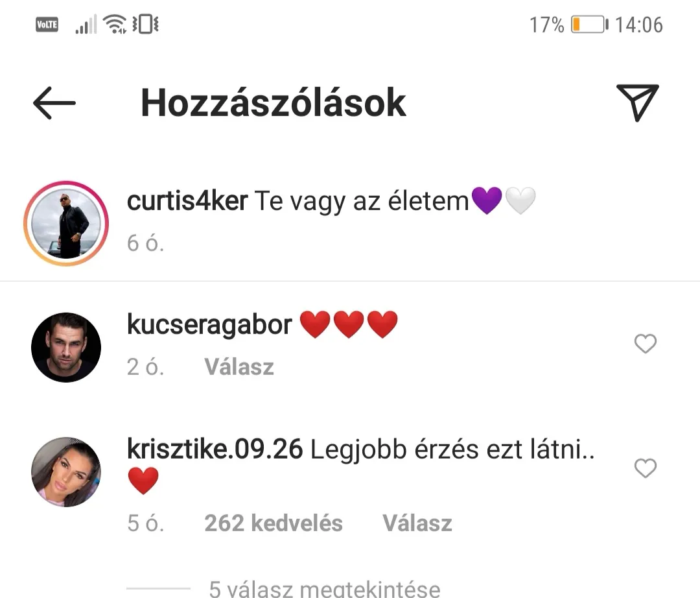Image resolution: width=700 pixels, height=598 pixels.
Task: Open the curtis4ker username link
Action: (187, 201)
